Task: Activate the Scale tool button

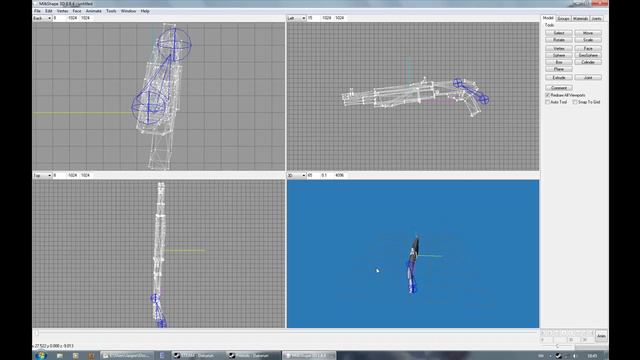Action: (588, 40)
